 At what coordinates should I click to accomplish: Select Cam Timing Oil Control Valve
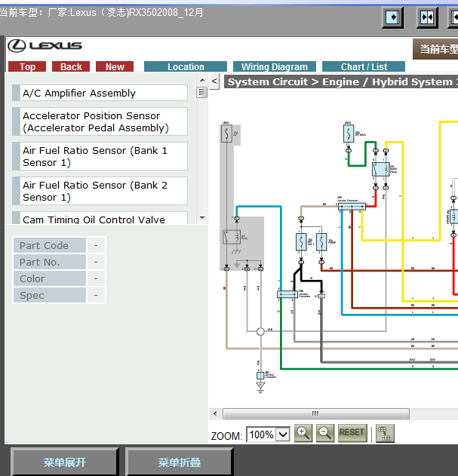pyautogui.click(x=100, y=218)
